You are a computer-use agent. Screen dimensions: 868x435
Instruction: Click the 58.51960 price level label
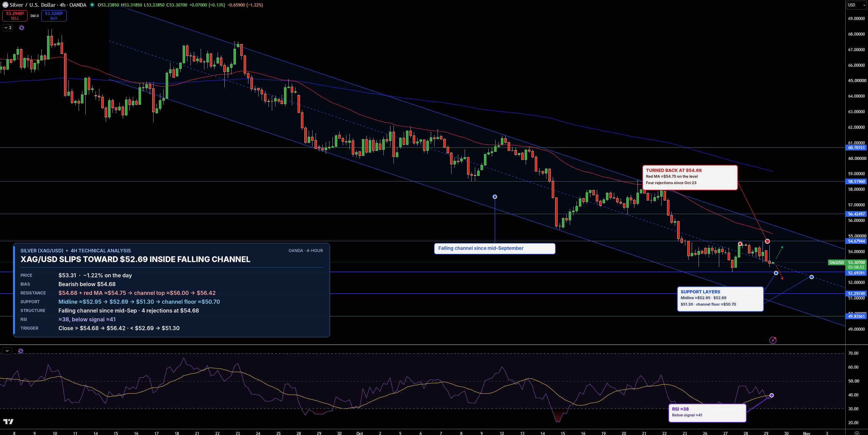(856, 182)
